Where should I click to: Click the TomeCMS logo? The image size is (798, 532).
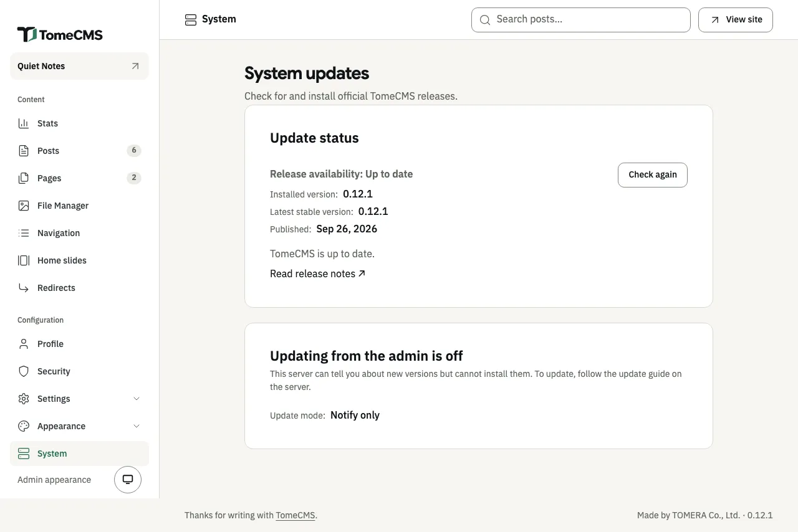pyautogui.click(x=60, y=35)
